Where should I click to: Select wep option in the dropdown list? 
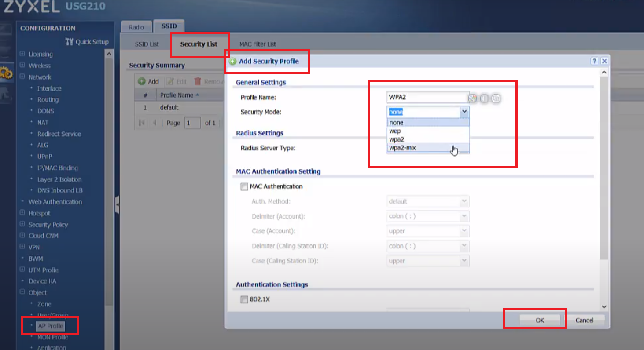point(395,131)
